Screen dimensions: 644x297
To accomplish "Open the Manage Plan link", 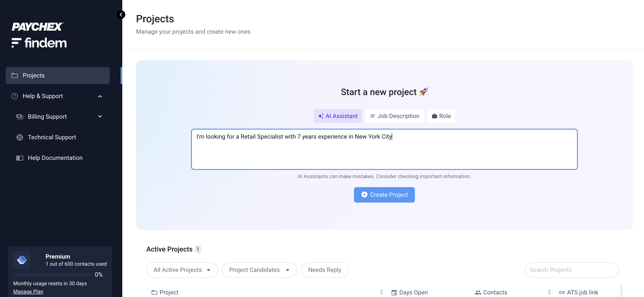I will click(28, 291).
